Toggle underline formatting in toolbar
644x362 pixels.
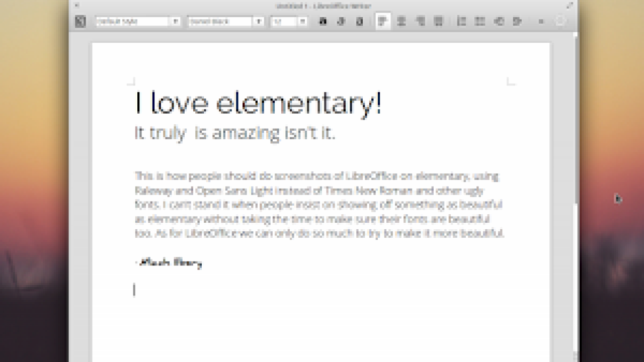(x=359, y=22)
